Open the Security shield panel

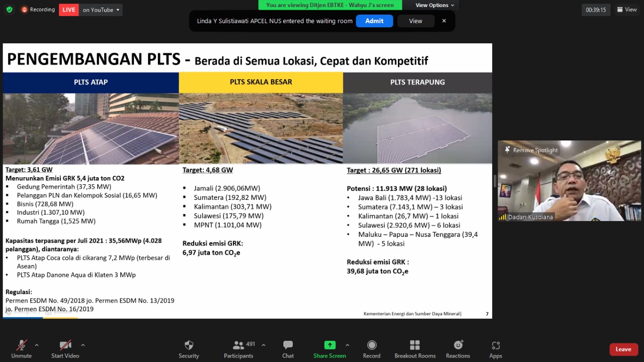pos(189,345)
